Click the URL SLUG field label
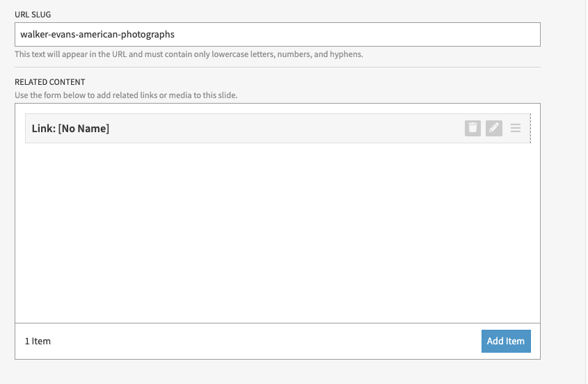This screenshot has height=384, width=588. point(33,14)
